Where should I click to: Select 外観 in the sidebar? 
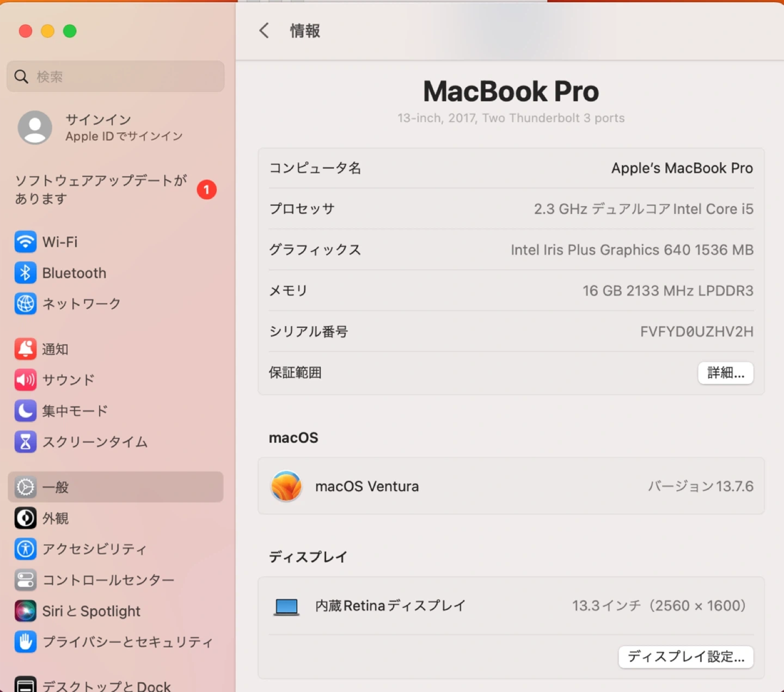(56, 518)
